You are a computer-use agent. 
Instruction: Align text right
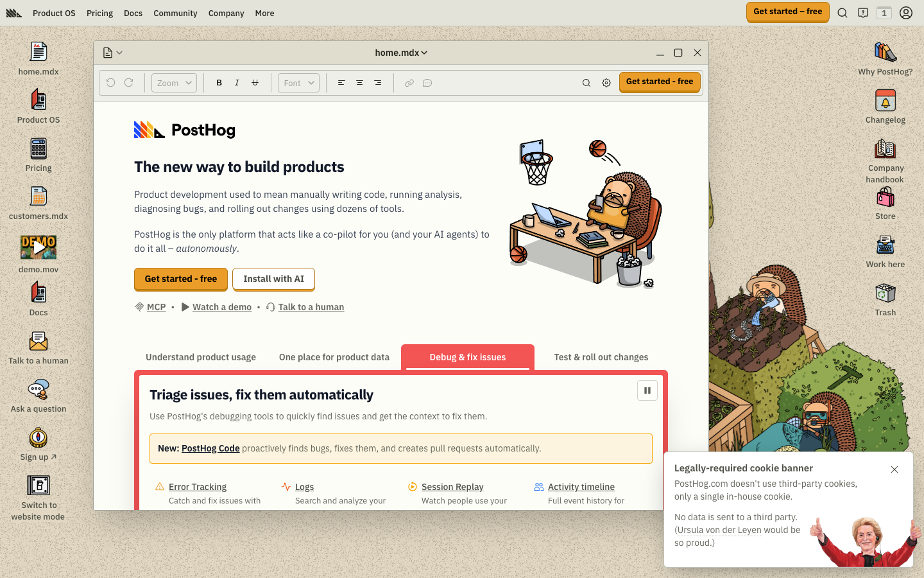377,83
